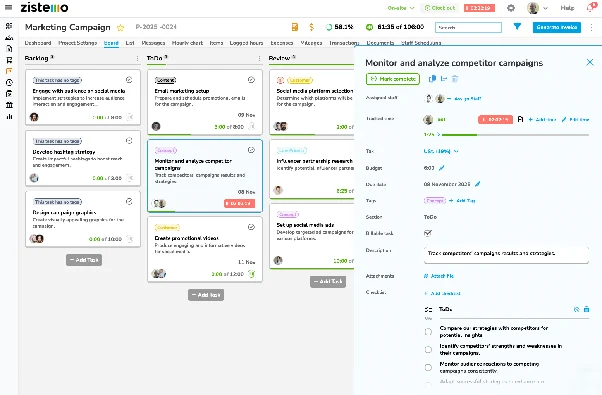This screenshot has width=602, height=395.
Task: Click the Assign Staff link
Action: pyautogui.click(x=464, y=99)
